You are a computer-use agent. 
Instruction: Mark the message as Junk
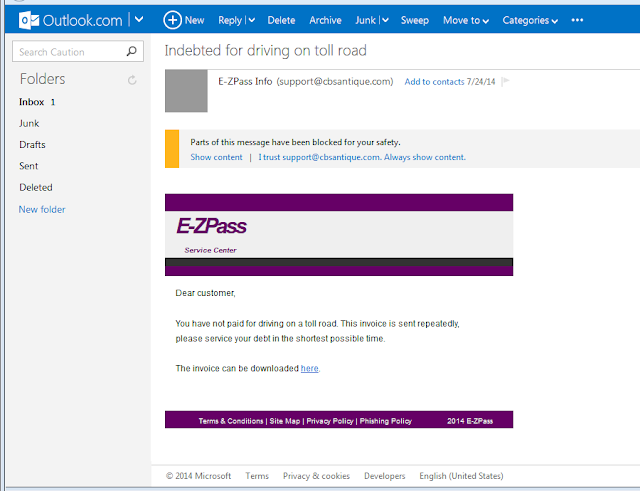(365, 20)
